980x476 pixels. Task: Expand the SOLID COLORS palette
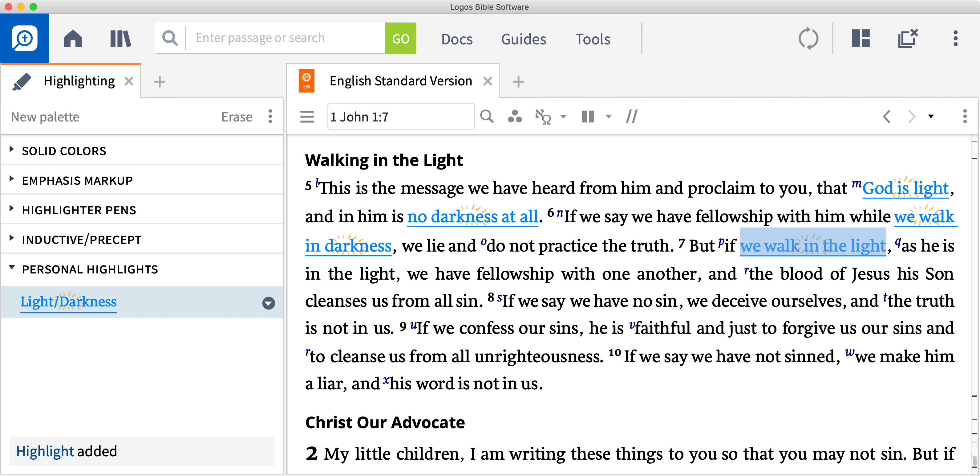point(11,149)
